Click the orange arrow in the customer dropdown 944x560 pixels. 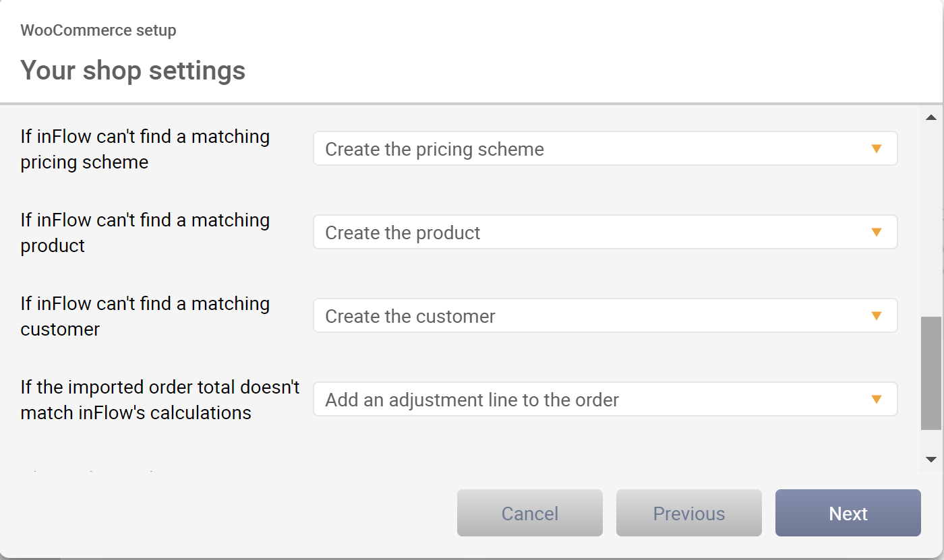tap(877, 316)
